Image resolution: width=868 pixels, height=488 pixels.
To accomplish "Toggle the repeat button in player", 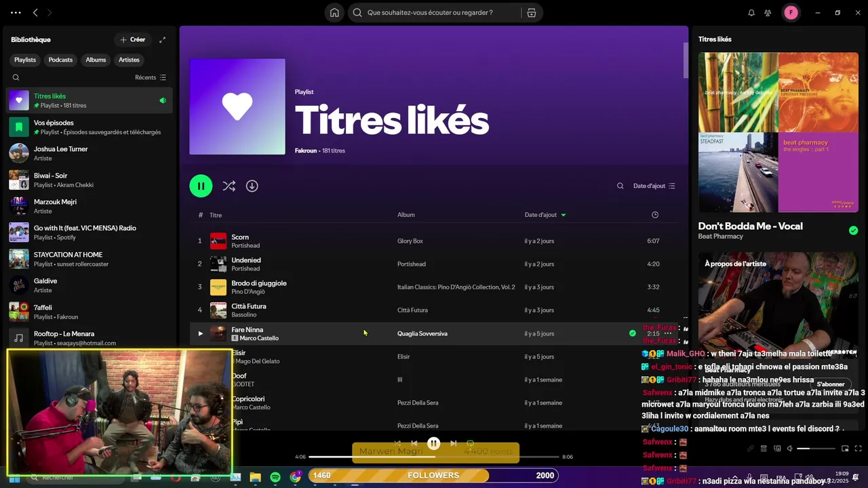I will click(x=470, y=443).
